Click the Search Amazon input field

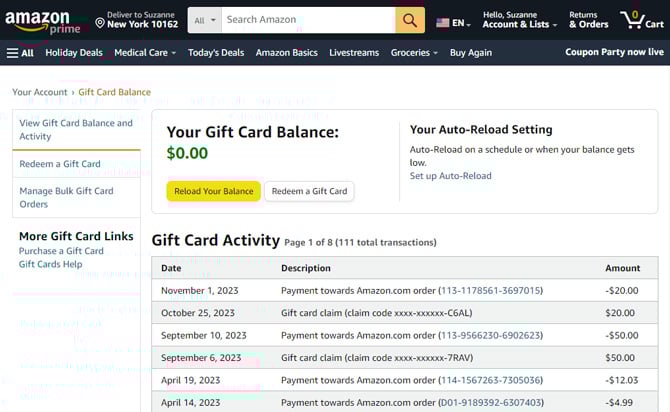tap(308, 20)
